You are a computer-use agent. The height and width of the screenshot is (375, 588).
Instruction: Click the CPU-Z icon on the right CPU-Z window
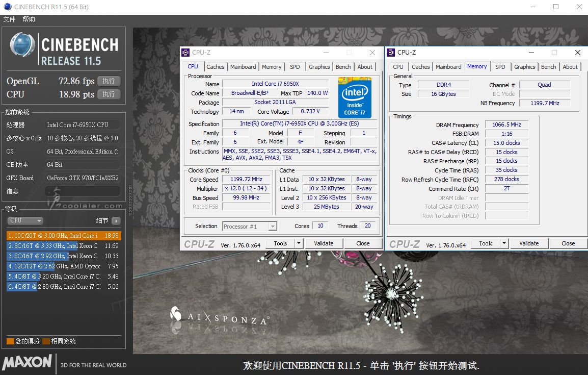click(x=391, y=53)
